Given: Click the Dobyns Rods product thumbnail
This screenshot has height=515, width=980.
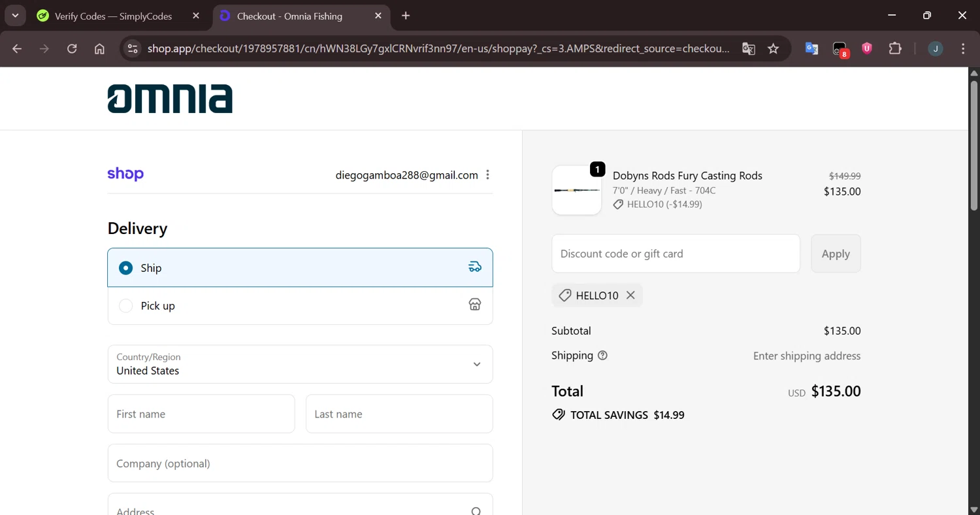Looking at the screenshot, I should point(576,190).
